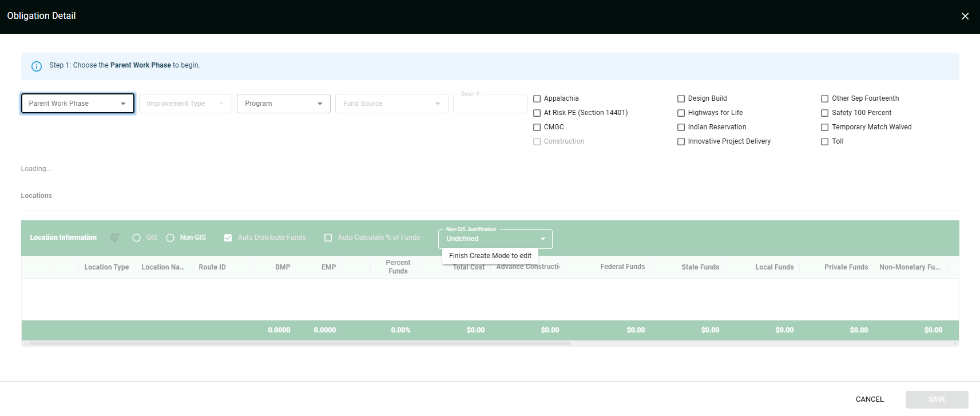The height and width of the screenshot is (416, 980).
Task: Check the Design Build option
Action: (x=681, y=98)
